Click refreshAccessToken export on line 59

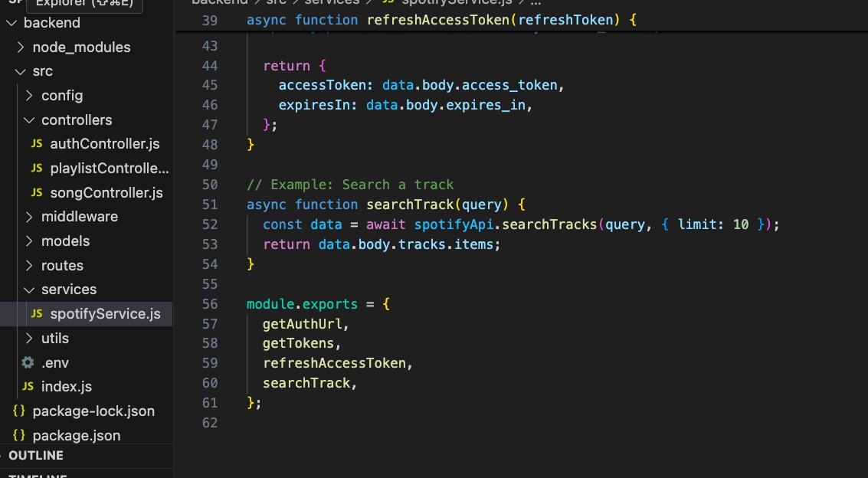point(334,363)
